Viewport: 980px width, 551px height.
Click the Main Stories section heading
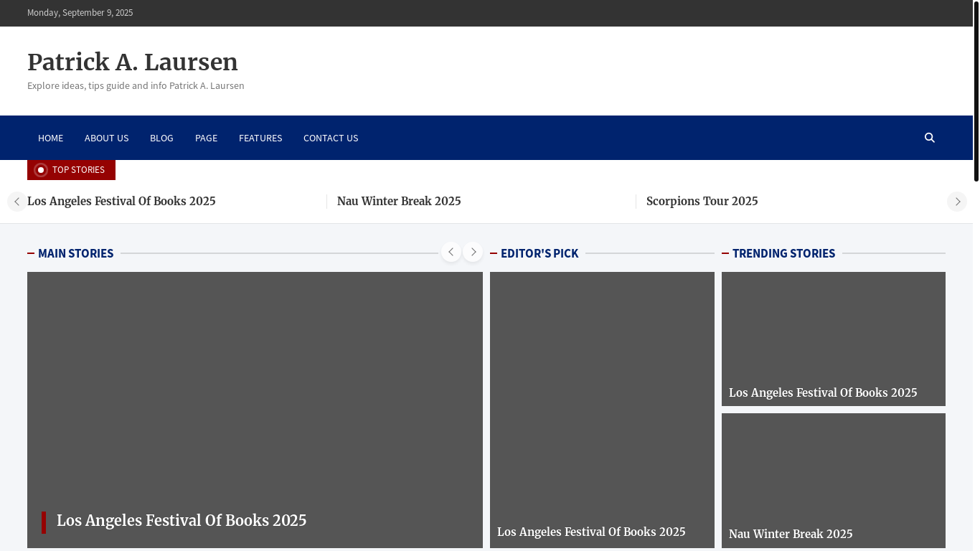click(75, 253)
